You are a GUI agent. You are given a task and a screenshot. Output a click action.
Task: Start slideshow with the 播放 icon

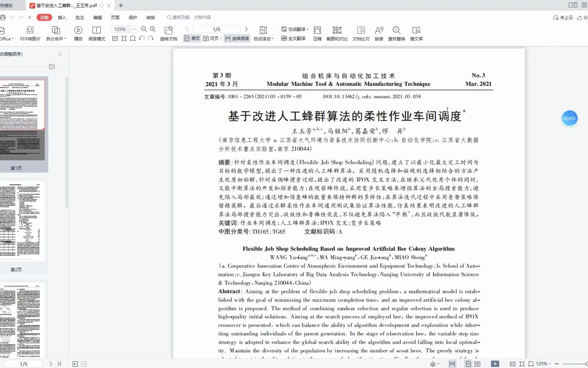pyautogui.click(x=78, y=34)
